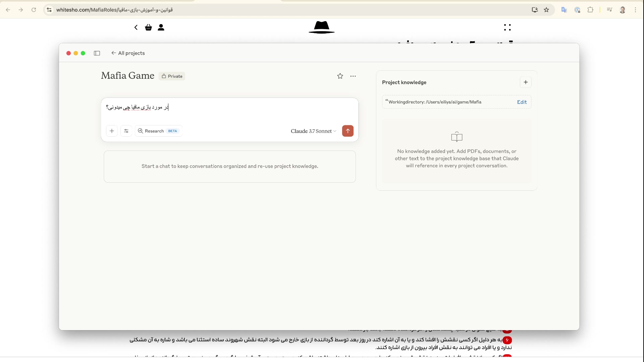Open search and tools settings icon
644x362 pixels.
point(126,131)
